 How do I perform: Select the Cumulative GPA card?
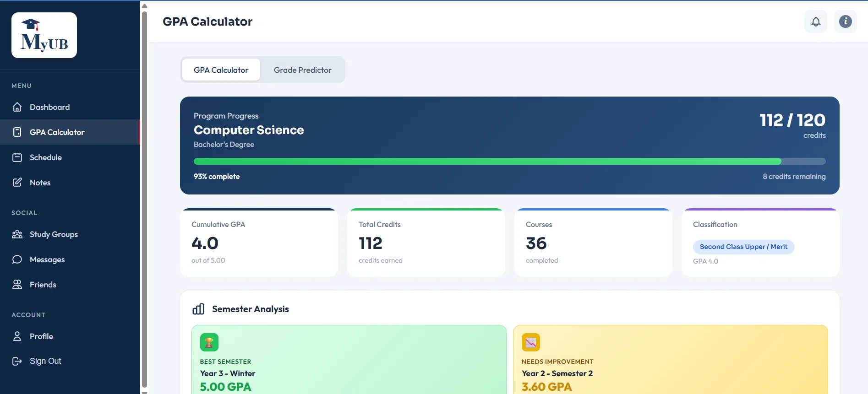coord(259,243)
